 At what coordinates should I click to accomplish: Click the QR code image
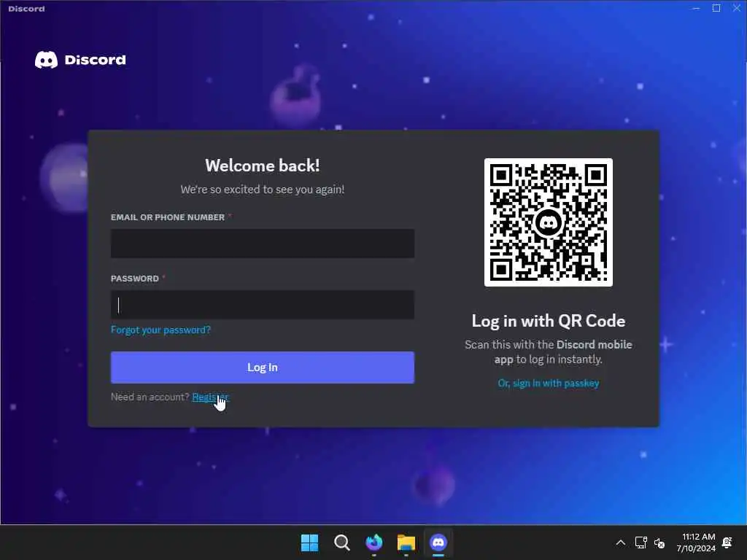[549, 222]
